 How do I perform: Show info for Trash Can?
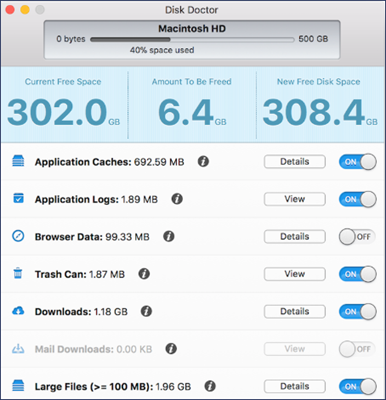coord(144,274)
